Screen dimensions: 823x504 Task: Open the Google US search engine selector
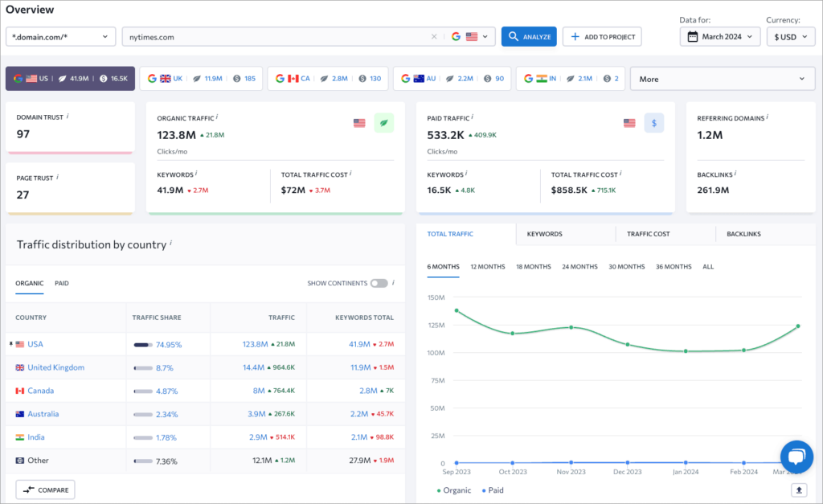click(469, 37)
